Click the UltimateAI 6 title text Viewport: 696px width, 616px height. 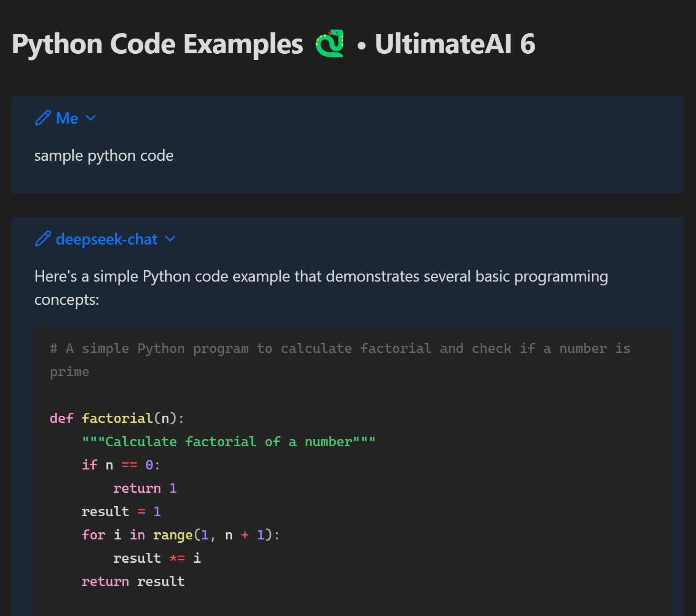tap(455, 44)
